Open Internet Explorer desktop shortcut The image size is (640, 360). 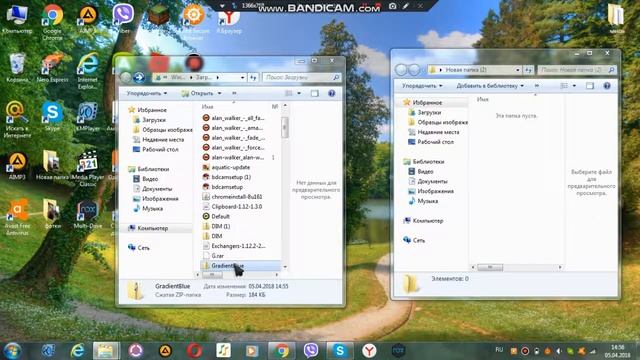pos(88,71)
